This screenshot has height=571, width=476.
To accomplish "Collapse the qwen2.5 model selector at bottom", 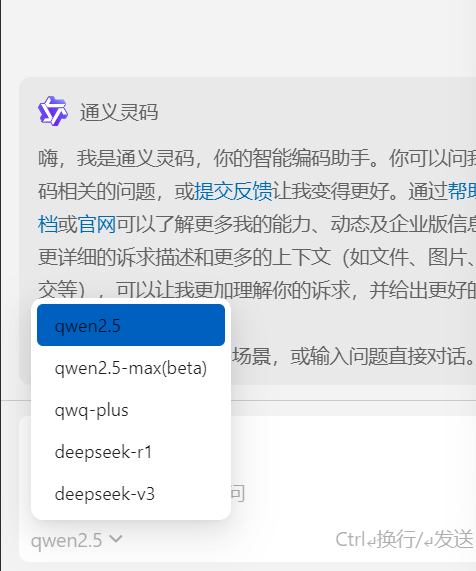I will tap(76, 540).
